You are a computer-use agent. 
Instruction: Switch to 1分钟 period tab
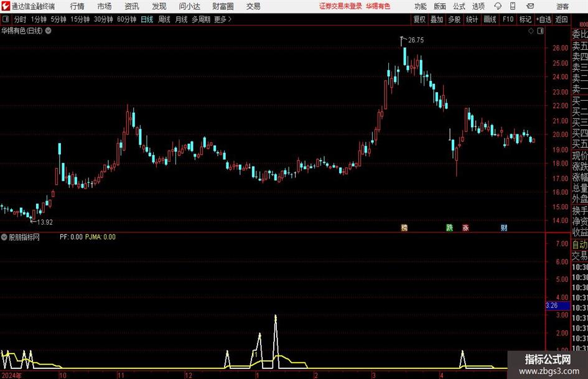tap(39, 19)
